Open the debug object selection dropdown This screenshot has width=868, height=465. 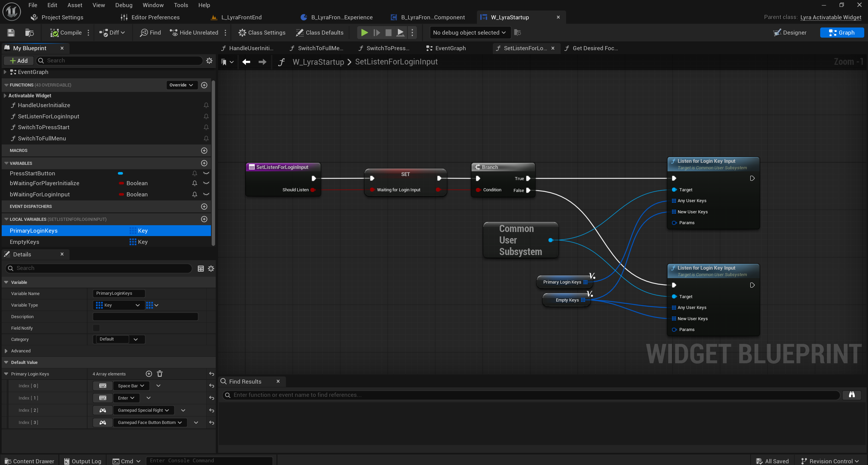pyautogui.click(x=469, y=33)
